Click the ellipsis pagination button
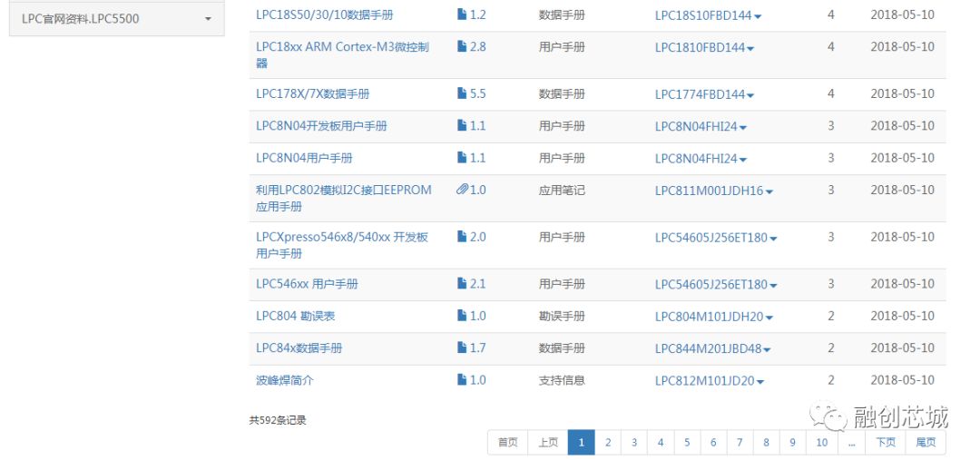 tap(851, 443)
